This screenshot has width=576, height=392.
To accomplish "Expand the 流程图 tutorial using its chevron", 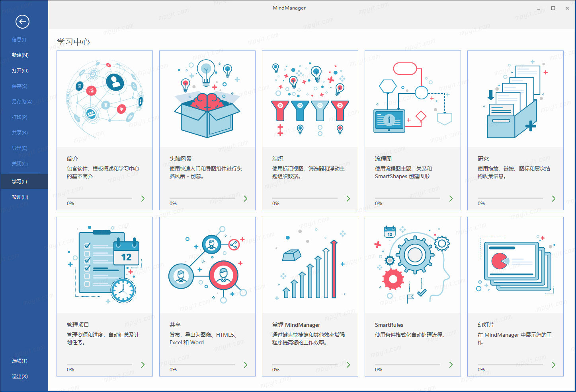I will click(x=451, y=198).
